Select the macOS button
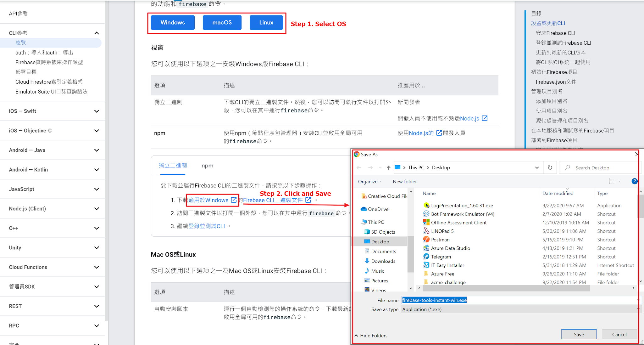Viewport: 644px width, 345px height. [222, 22]
